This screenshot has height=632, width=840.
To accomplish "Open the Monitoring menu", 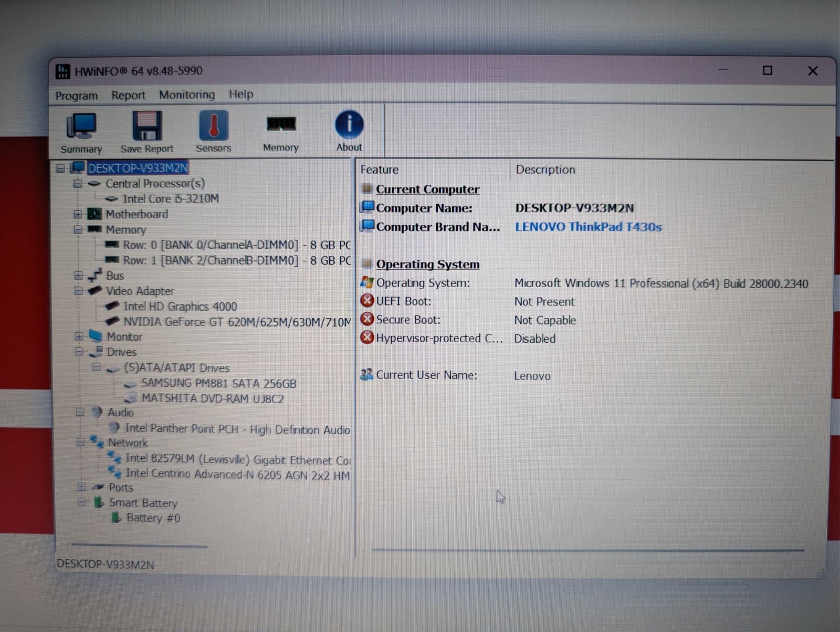I will coord(187,95).
